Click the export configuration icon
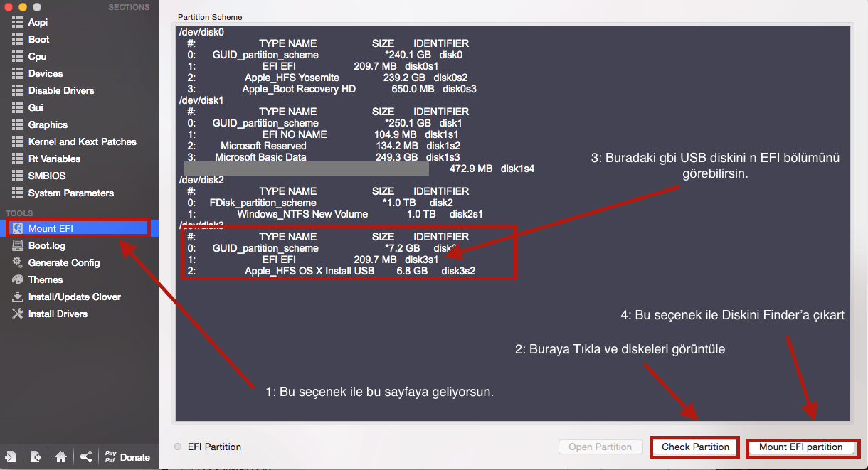Screen dimensions: 868x470 click(36, 457)
